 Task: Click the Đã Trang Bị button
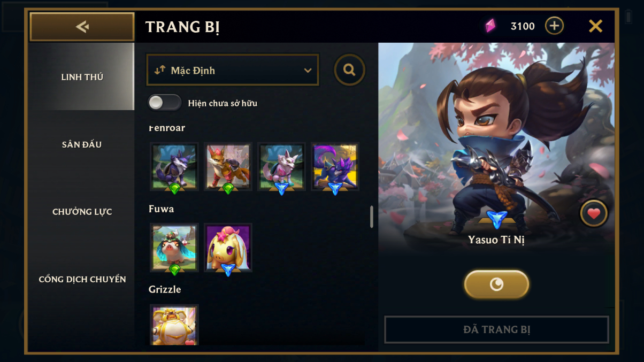(496, 329)
